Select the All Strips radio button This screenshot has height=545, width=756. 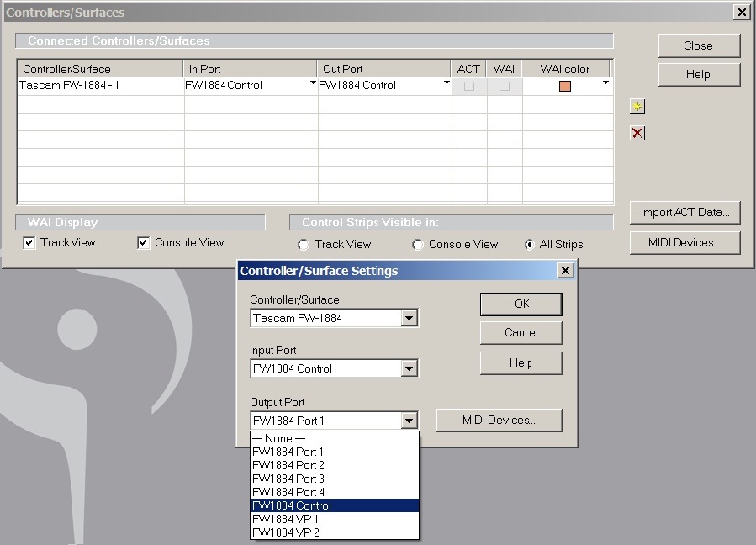click(x=530, y=245)
